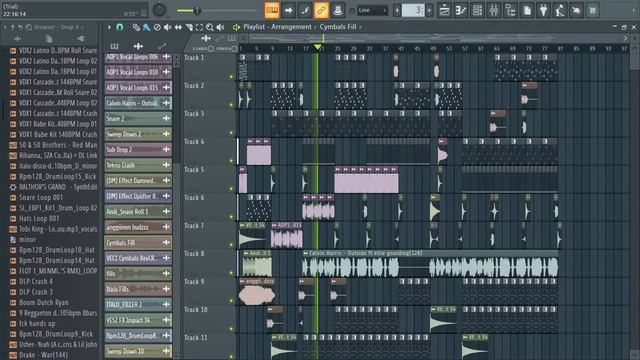The width and height of the screenshot is (640, 360).
Task: Show audio clips tab in picker panel
Action: [138, 46]
